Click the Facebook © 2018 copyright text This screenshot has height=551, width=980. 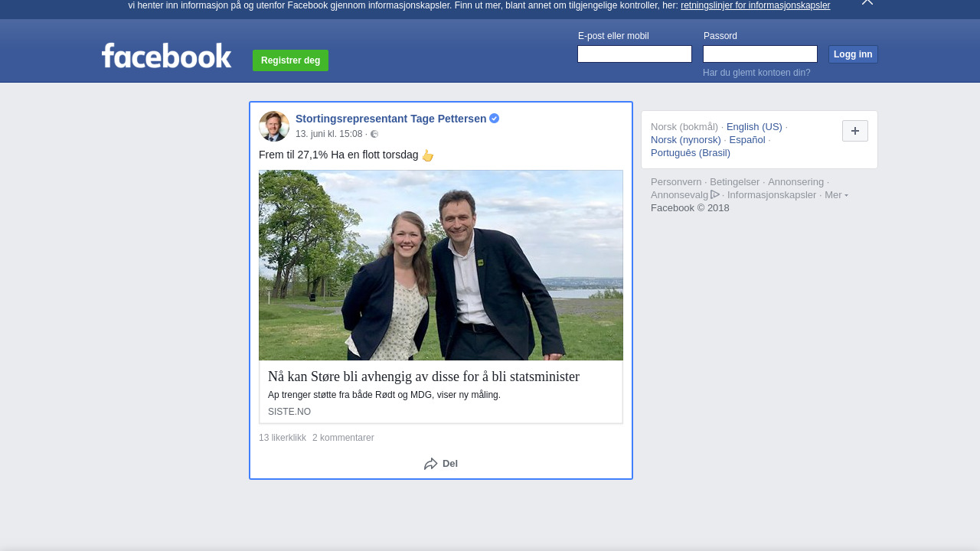tap(690, 208)
